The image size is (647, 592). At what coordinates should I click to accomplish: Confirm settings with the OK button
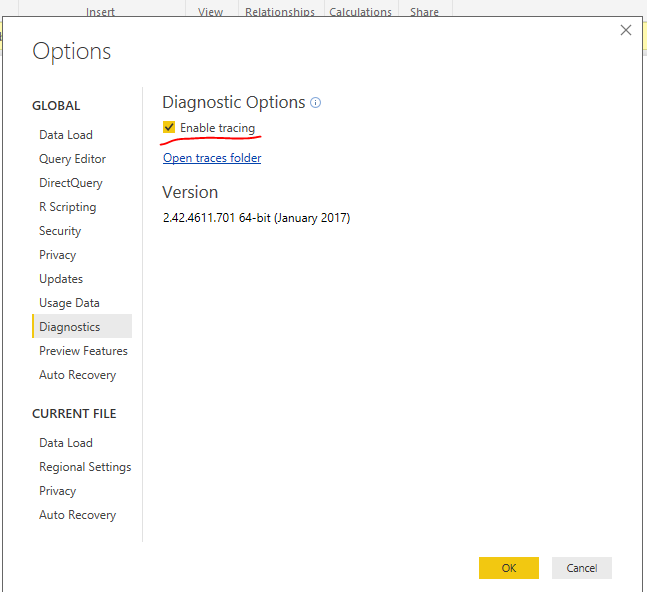(509, 568)
